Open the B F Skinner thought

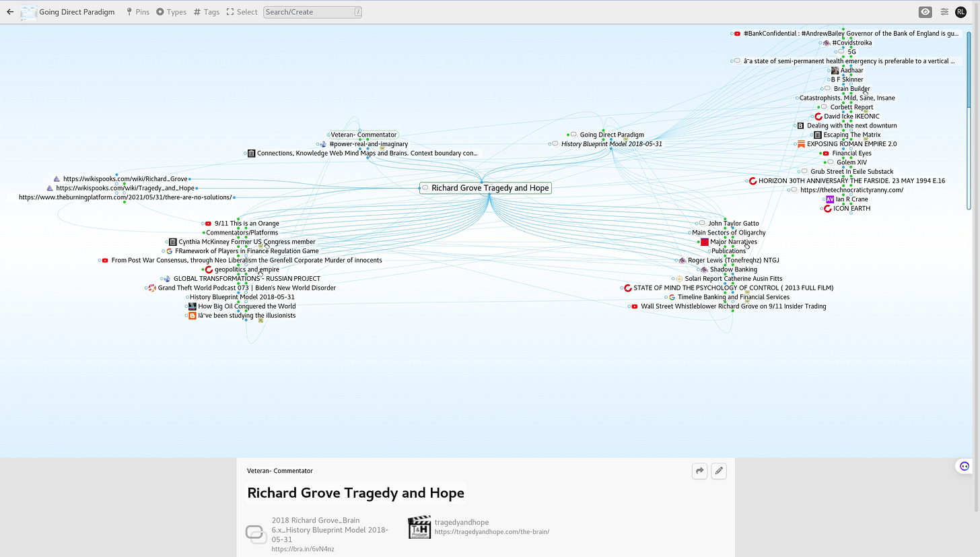pyautogui.click(x=847, y=79)
